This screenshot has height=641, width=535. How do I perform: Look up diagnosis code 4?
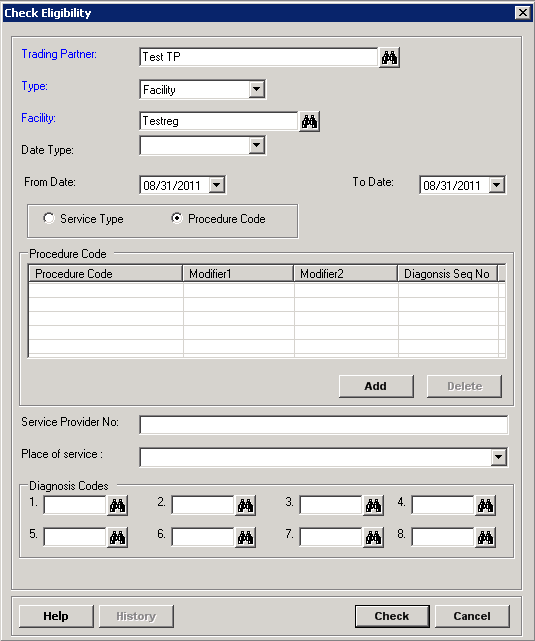point(485,506)
